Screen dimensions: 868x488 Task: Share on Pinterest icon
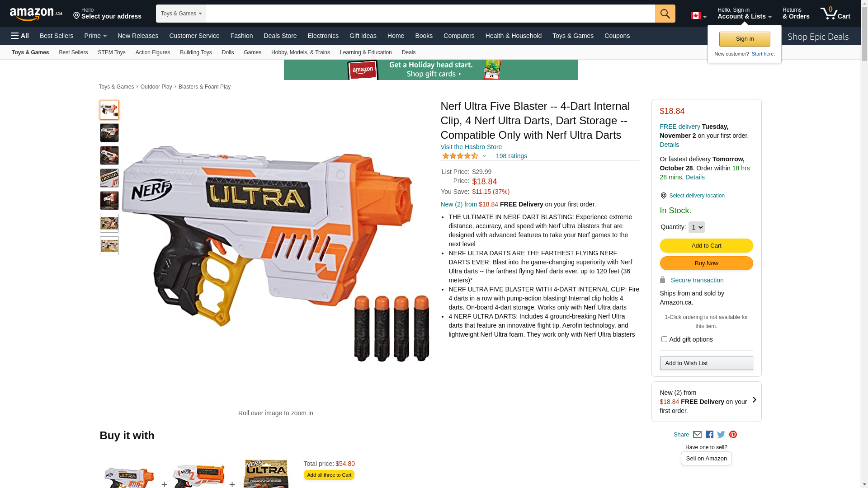733,435
